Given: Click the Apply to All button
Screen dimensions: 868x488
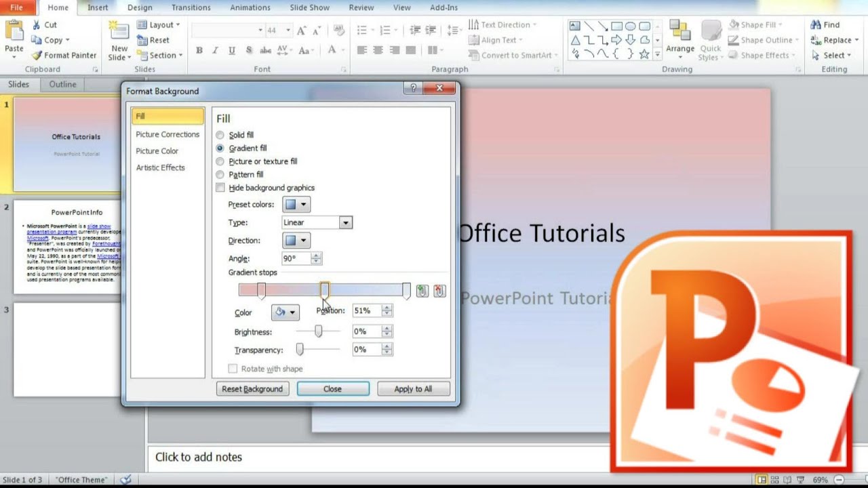Looking at the screenshot, I should pos(413,389).
